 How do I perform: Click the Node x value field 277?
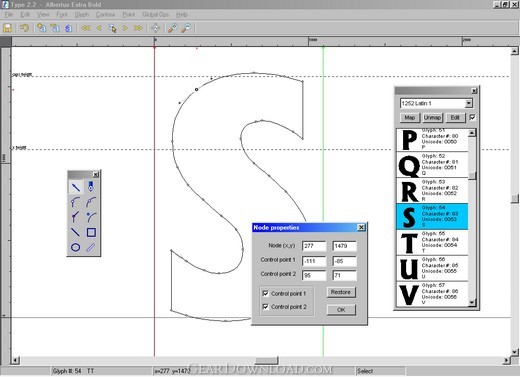coord(314,246)
